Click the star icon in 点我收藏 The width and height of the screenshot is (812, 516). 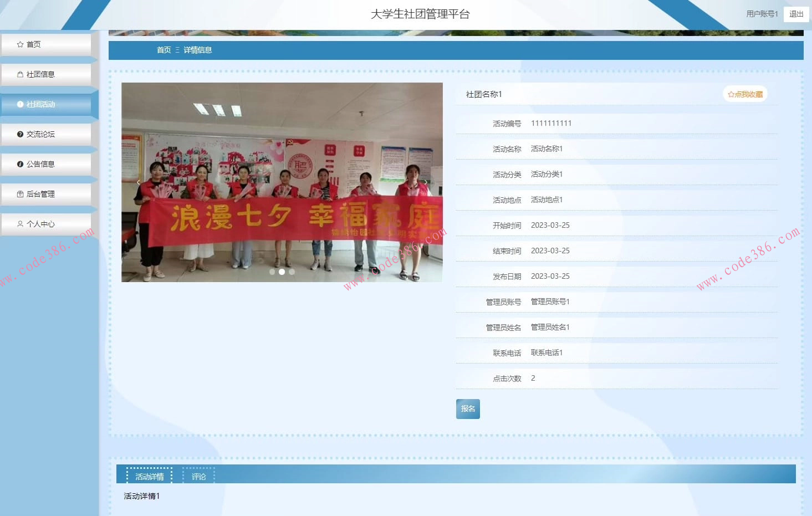tap(731, 95)
